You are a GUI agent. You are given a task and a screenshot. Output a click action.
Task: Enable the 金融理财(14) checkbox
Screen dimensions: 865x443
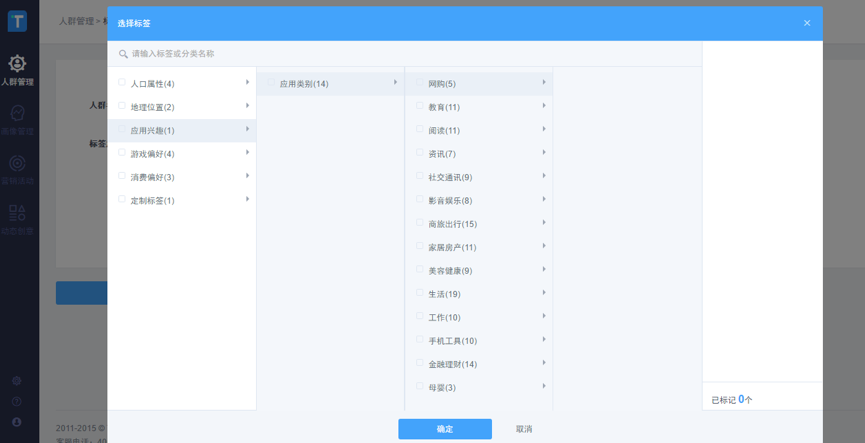click(420, 363)
